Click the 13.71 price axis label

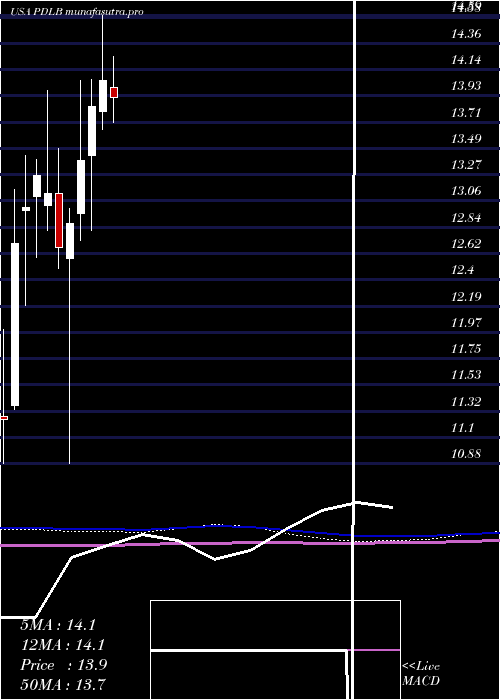(x=466, y=112)
